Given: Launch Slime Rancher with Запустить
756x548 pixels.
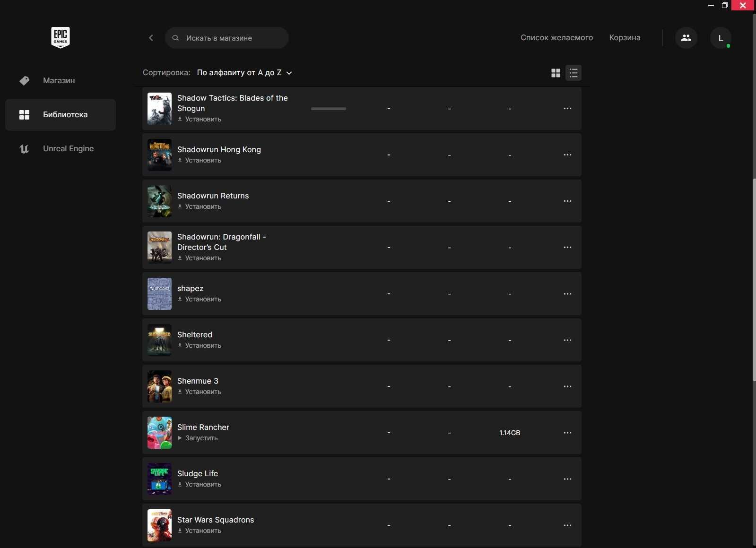Looking at the screenshot, I should [198, 438].
